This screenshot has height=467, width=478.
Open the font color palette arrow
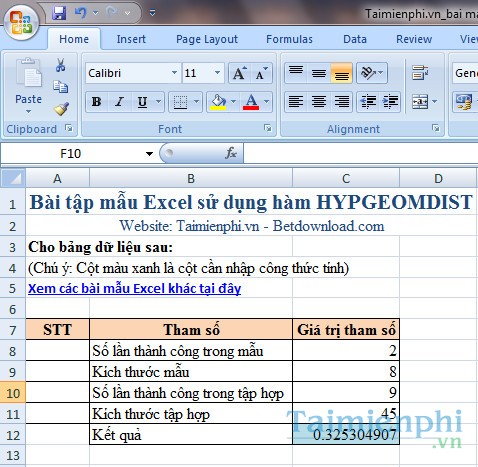[x=266, y=102]
